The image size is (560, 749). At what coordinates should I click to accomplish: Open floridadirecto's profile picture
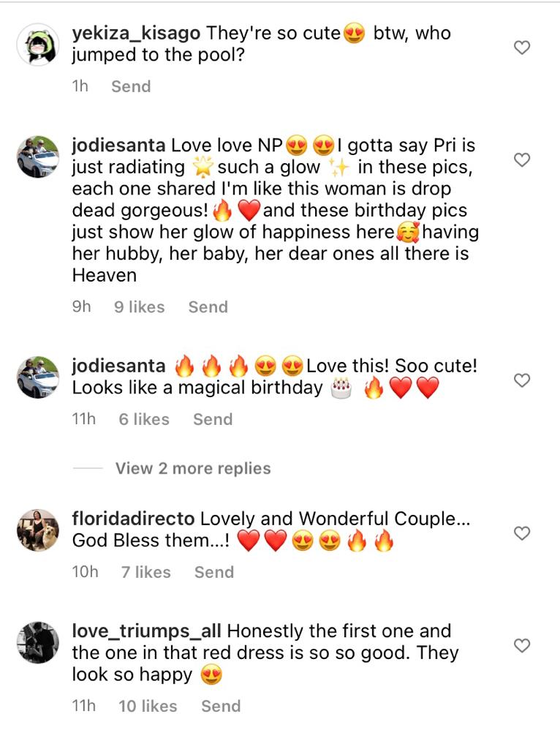click(37, 530)
